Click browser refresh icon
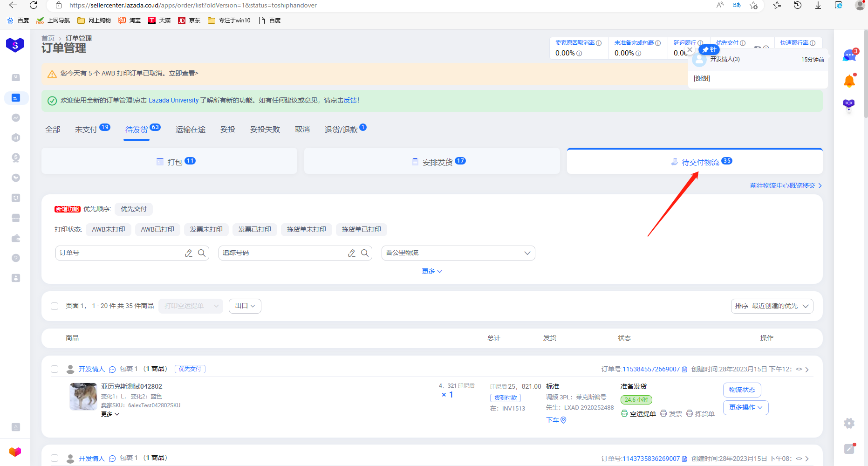 [34, 5]
